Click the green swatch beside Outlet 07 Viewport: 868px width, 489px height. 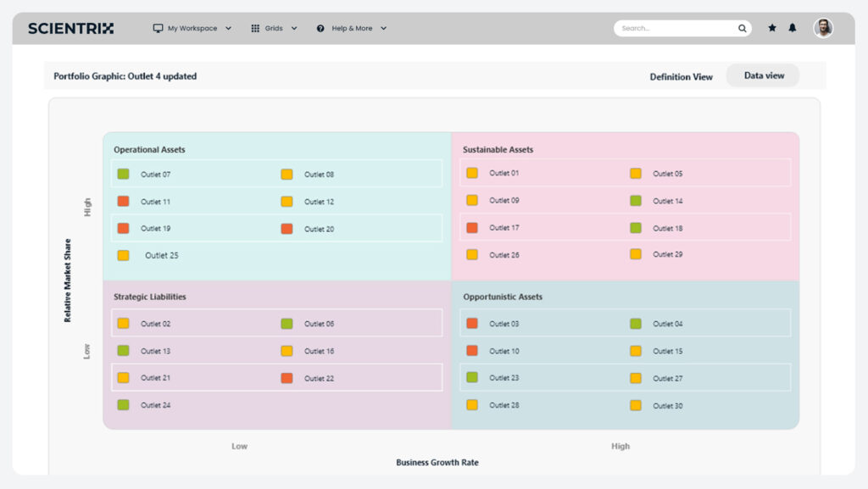123,175
